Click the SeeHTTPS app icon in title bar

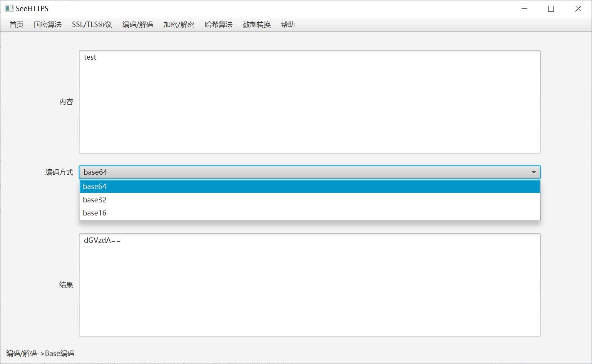pos(9,8)
